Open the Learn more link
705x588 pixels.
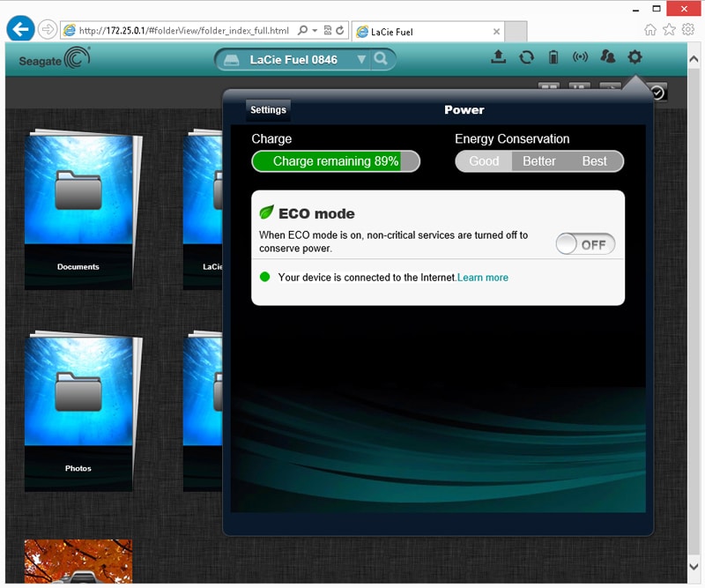482,278
